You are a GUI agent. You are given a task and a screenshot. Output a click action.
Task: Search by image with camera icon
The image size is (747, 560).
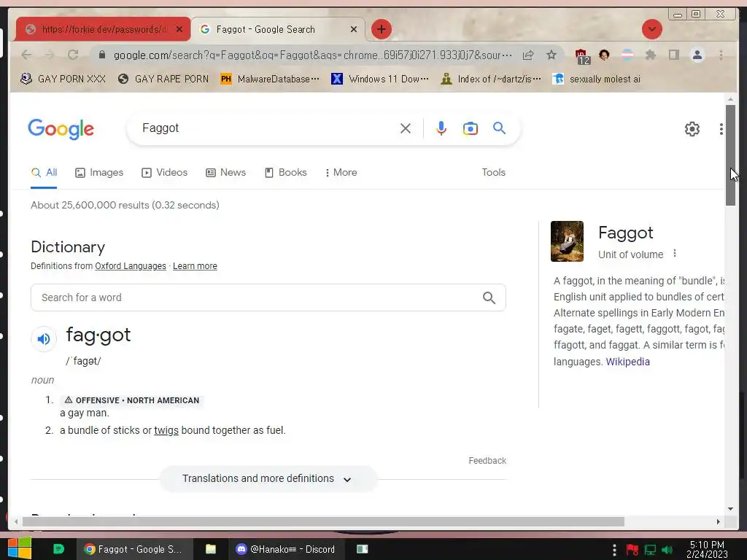point(471,128)
